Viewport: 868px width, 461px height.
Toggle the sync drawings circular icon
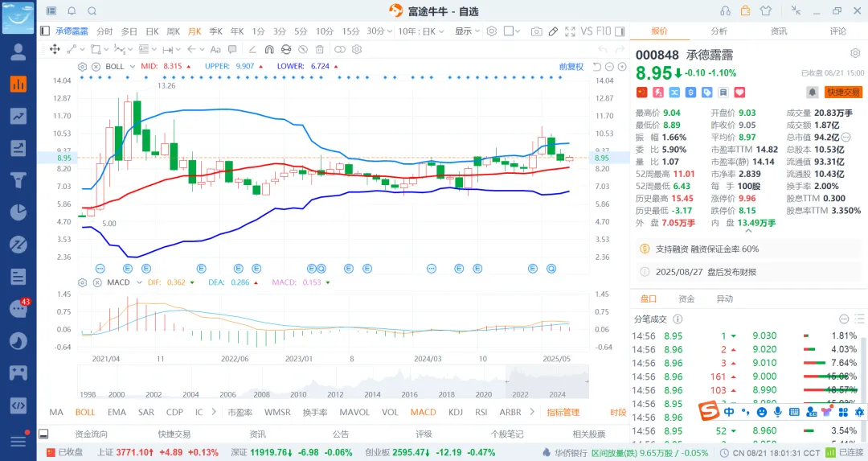pos(285,49)
